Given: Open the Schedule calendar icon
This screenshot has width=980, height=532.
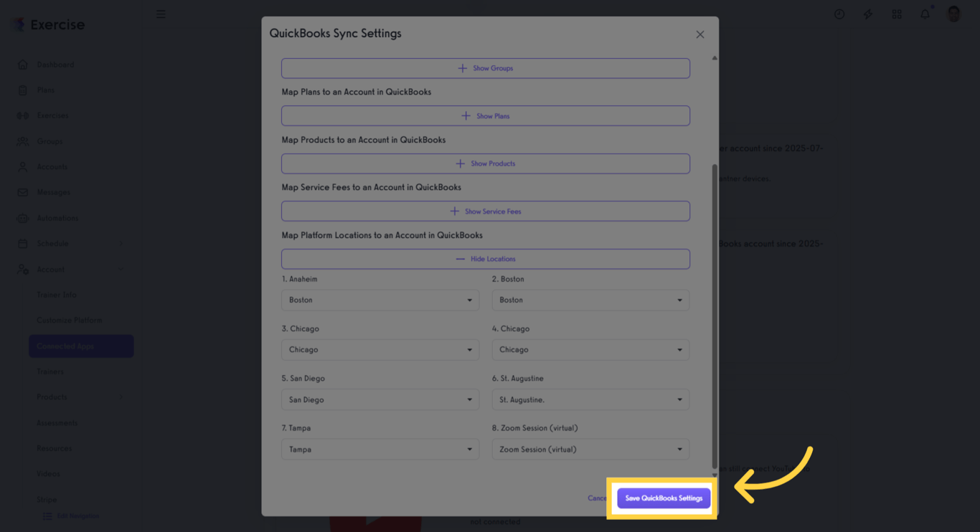Looking at the screenshot, I should click(x=22, y=243).
